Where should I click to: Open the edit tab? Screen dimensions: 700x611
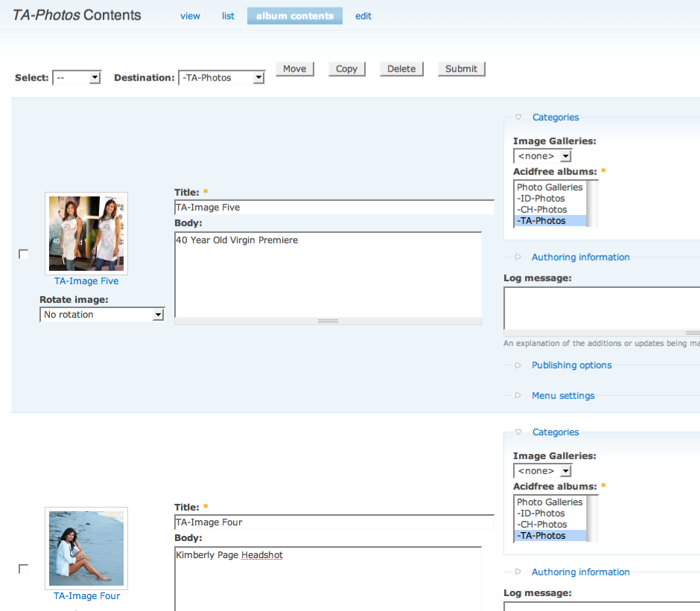(x=363, y=16)
